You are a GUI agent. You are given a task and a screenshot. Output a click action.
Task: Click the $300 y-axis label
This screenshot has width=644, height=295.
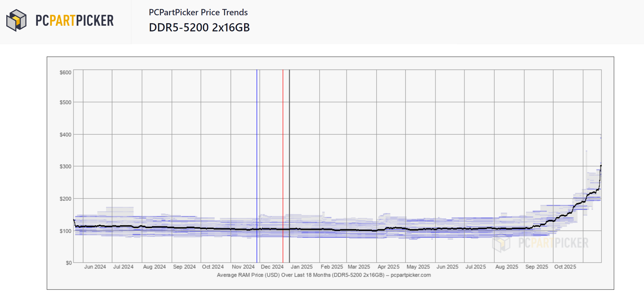click(x=66, y=166)
